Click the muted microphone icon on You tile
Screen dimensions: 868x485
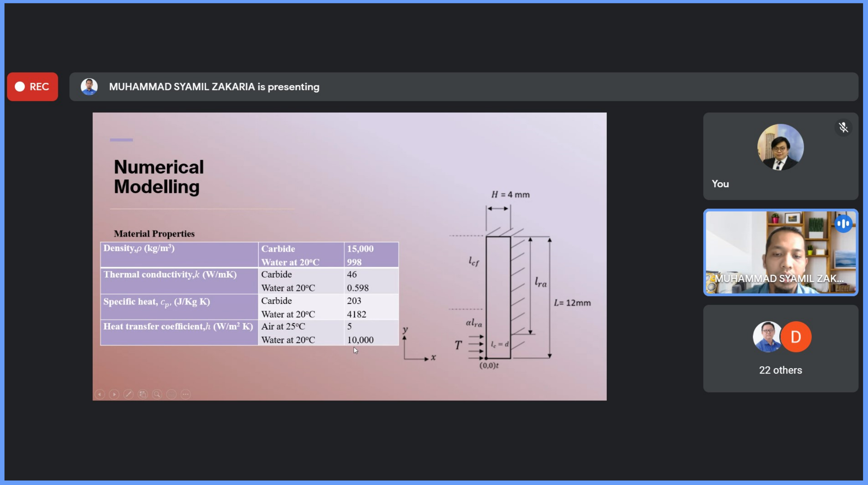coord(843,128)
